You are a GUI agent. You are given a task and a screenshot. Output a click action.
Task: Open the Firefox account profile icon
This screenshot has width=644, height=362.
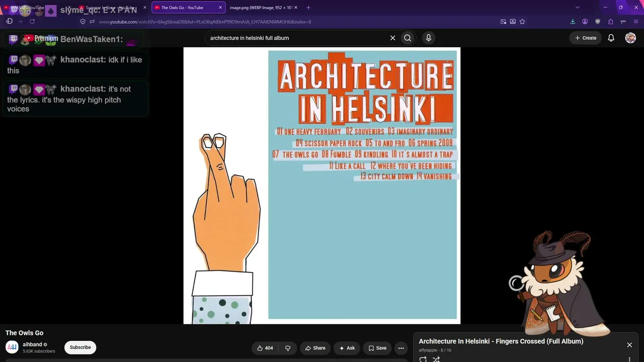(x=585, y=22)
